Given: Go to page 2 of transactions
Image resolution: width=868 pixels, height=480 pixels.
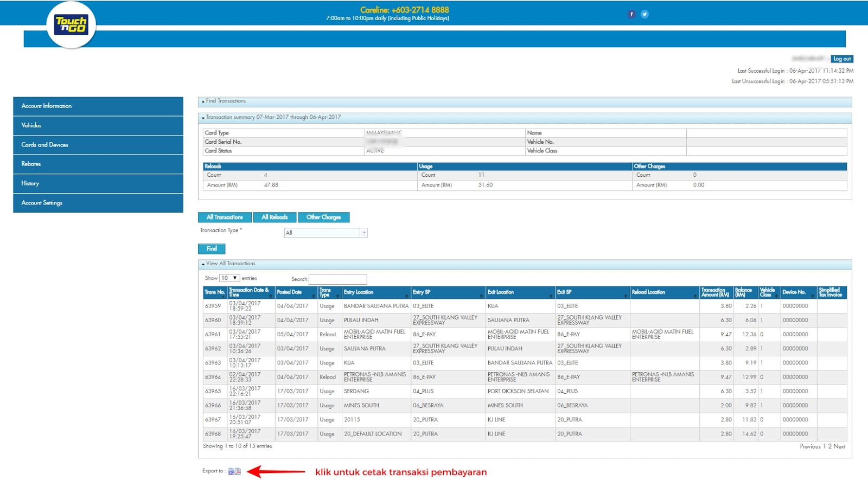Looking at the screenshot, I should (x=829, y=446).
